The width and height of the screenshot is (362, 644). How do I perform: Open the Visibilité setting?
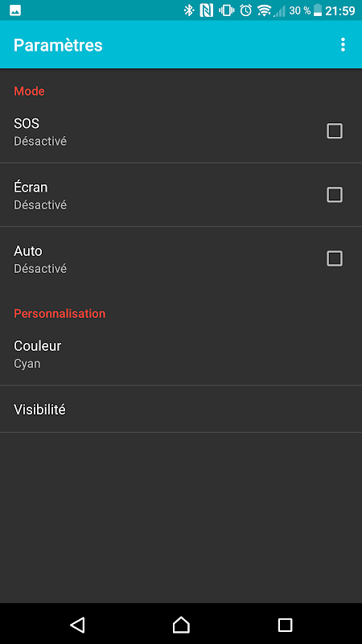[181, 409]
